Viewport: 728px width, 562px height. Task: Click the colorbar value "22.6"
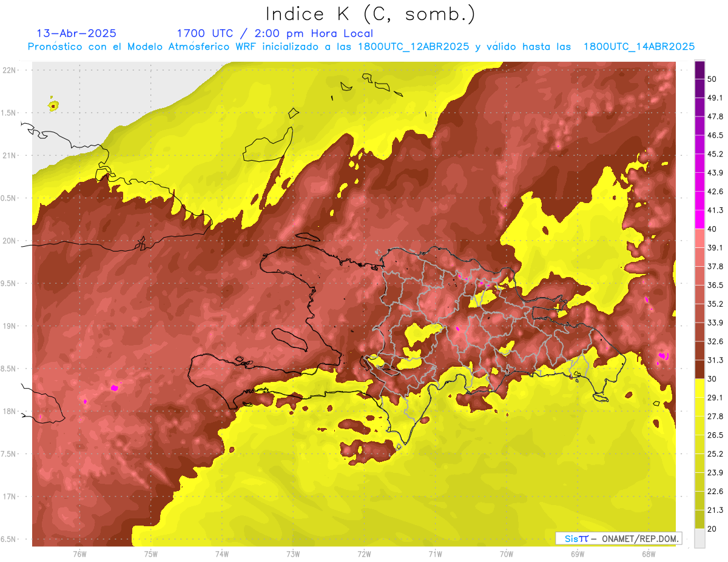[x=715, y=491]
